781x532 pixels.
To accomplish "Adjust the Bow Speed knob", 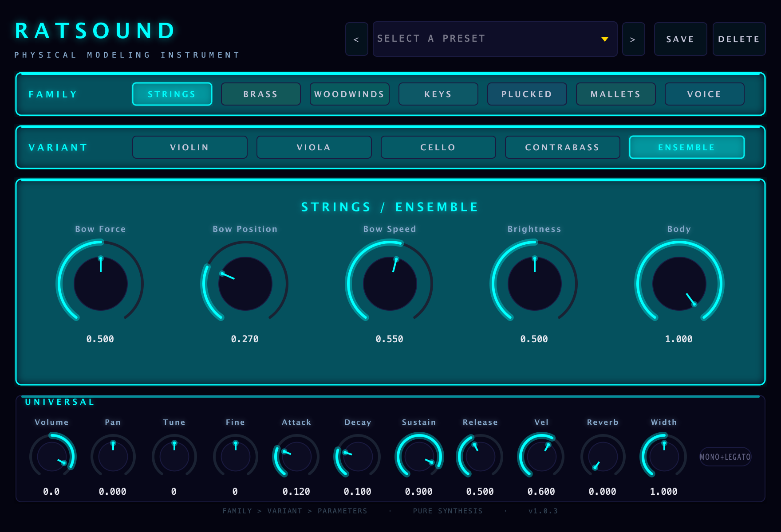I will (390, 284).
